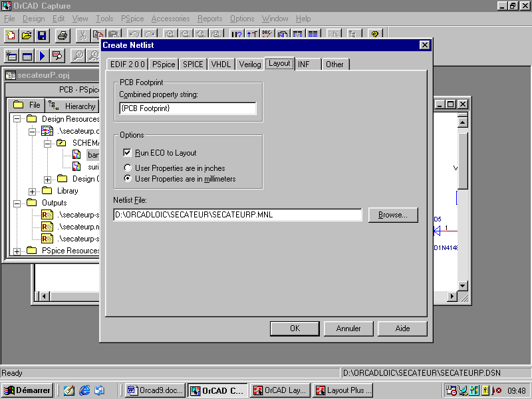This screenshot has width=532, height=399.
Task: Click the Bill of Materials toolbar icon
Action: coord(313,34)
